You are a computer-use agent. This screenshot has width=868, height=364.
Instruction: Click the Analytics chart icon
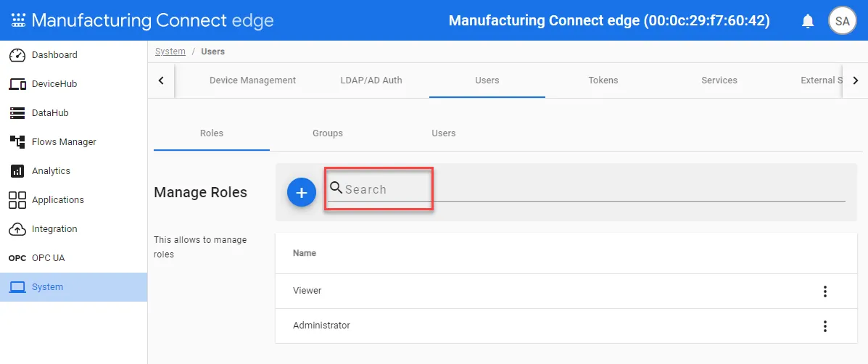17,171
